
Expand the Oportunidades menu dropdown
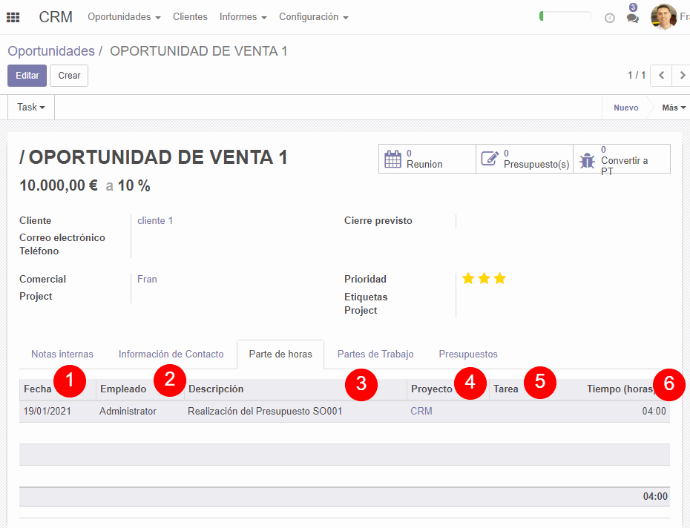124,17
